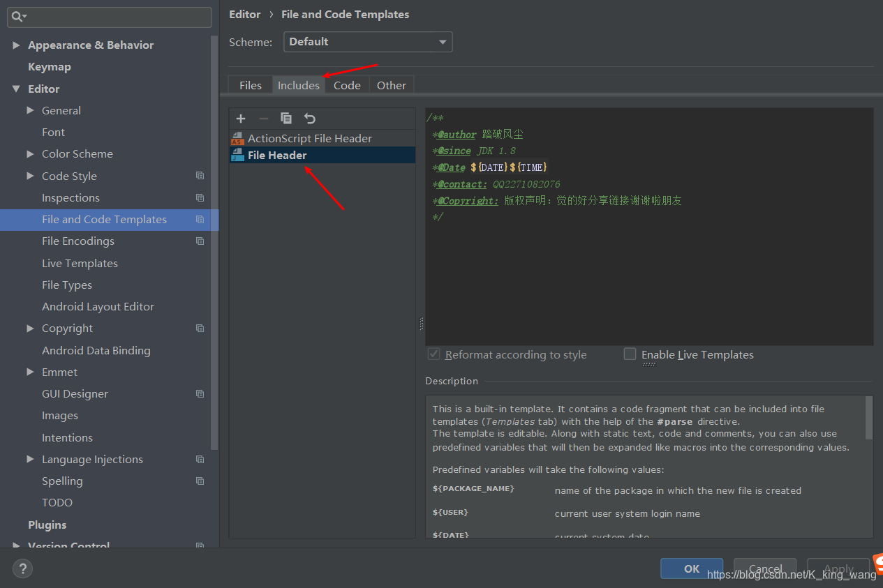The width and height of the screenshot is (883, 588).
Task: Select ActionScript File Header template
Action: [x=322, y=138]
